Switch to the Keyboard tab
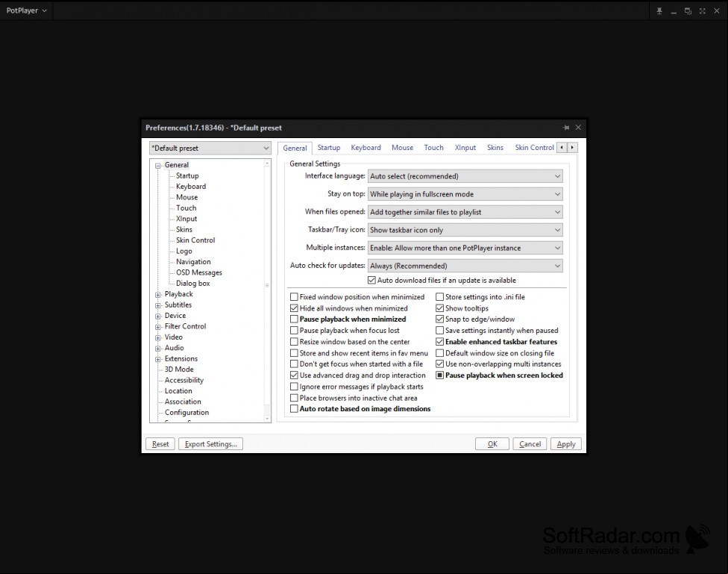The width and height of the screenshot is (728, 574). click(365, 148)
